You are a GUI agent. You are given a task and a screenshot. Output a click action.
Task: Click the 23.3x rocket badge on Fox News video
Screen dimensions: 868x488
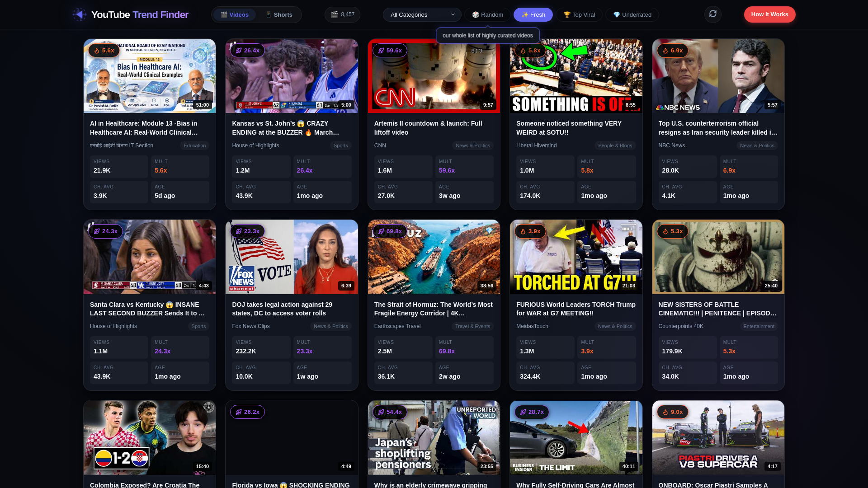(248, 231)
